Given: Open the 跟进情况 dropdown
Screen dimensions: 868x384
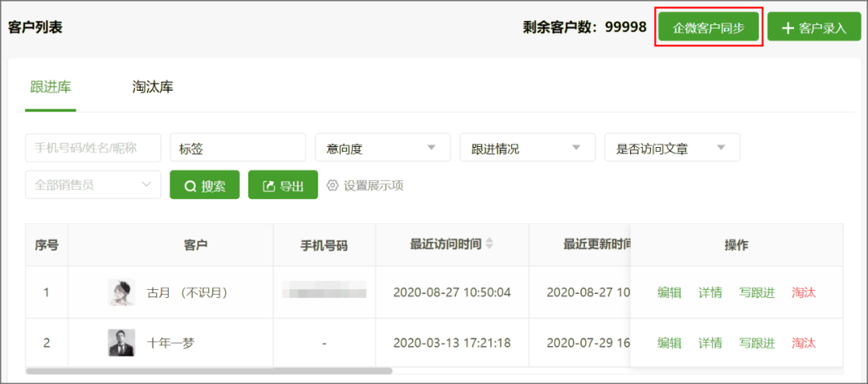Looking at the screenshot, I should 526,148.
